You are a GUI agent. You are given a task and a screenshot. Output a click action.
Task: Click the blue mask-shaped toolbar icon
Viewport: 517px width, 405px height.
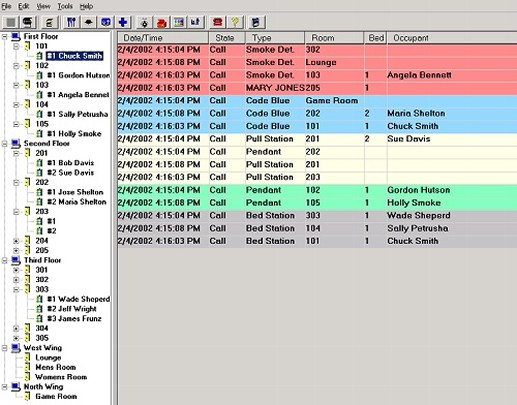[106, 22]
